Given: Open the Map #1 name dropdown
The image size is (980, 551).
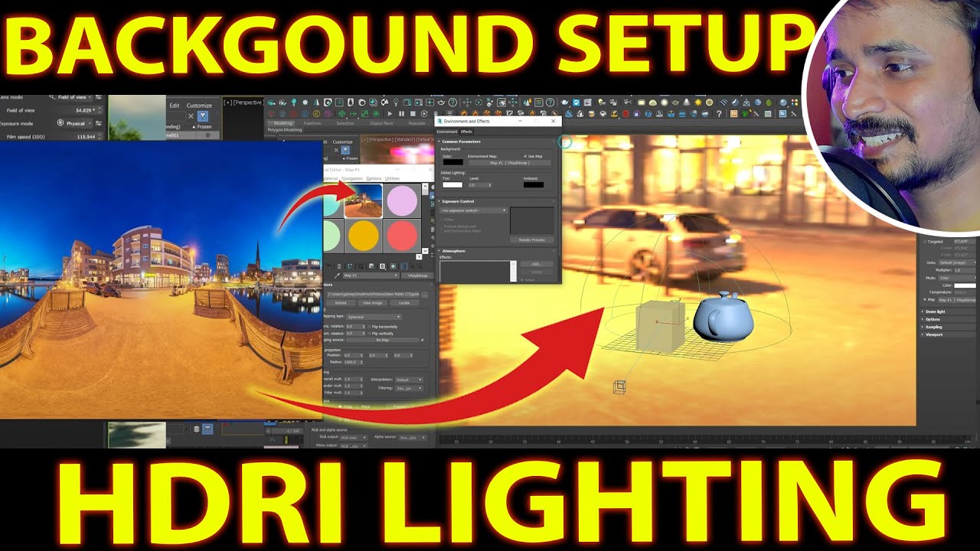Looking at the screenshot, I should pos(371,275).
